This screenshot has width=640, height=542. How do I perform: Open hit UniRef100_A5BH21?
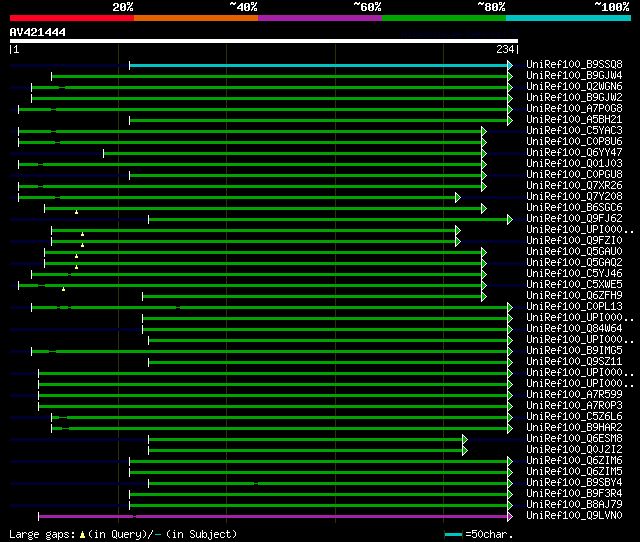(x=574, y=119)
